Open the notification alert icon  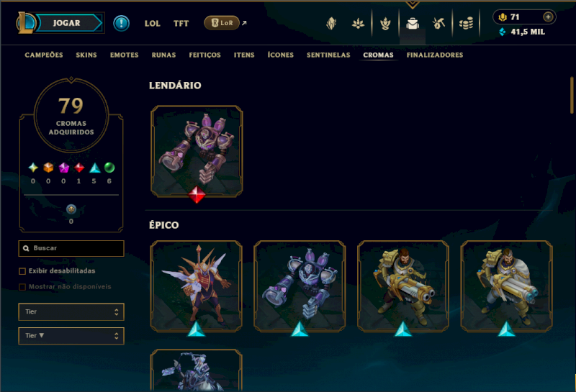pyautogui.click(x=121, y=23)
